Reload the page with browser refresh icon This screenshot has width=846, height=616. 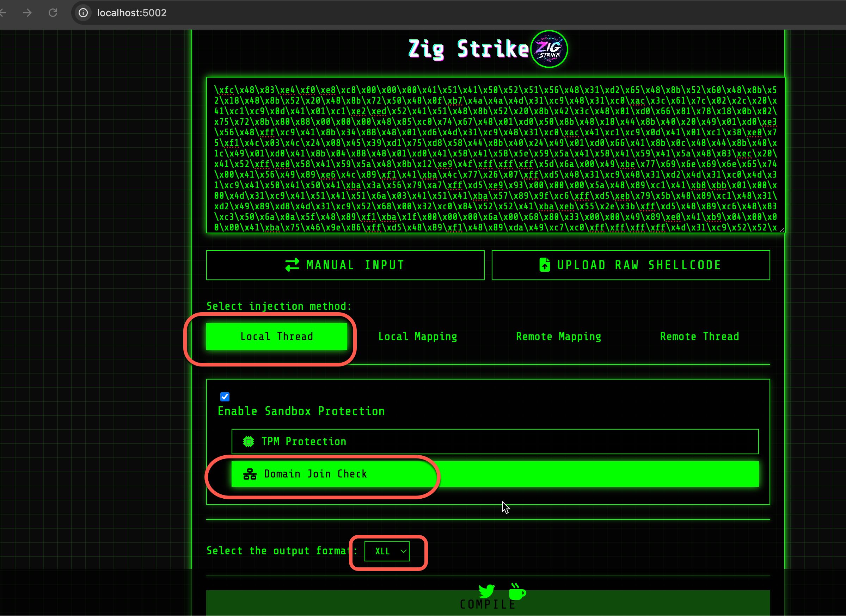[53, 13]
